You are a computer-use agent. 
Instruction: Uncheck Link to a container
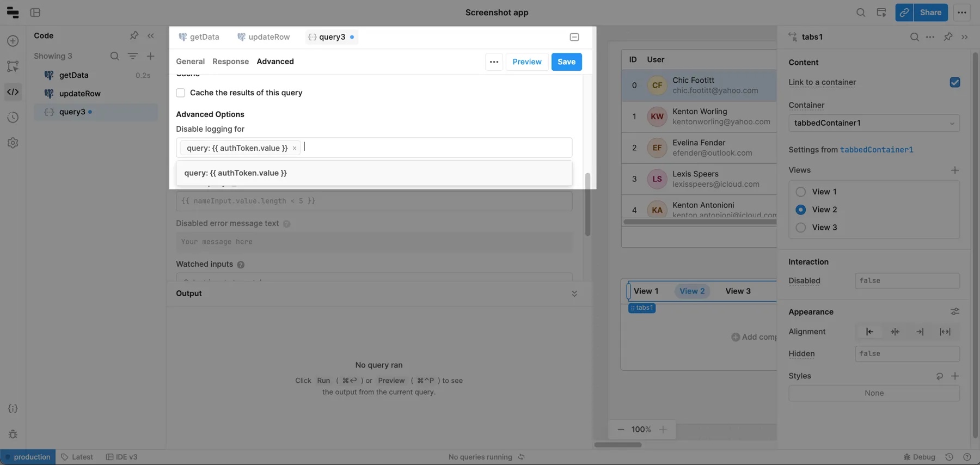(x=955, y=82)
